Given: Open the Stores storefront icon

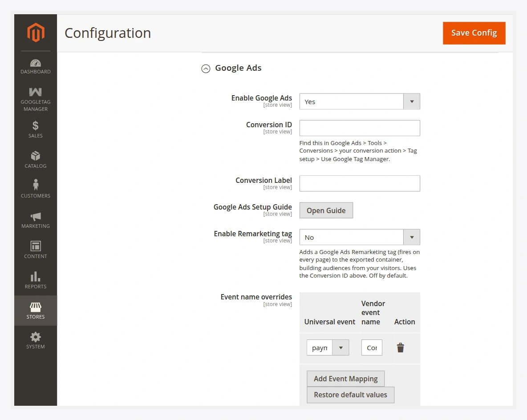Looking at the screenshot, I should point(36,307).
